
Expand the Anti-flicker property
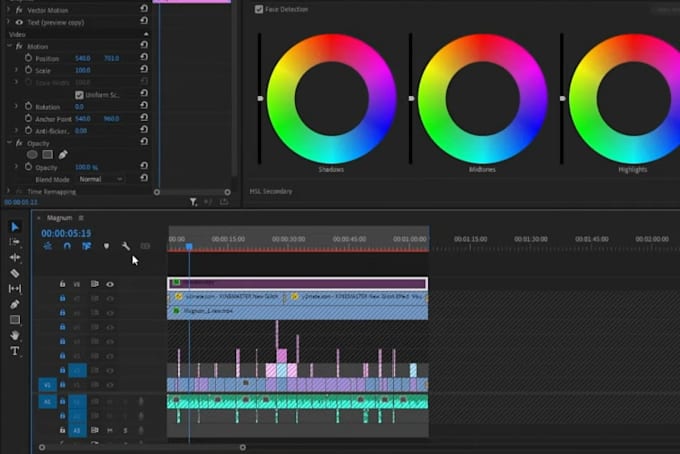click(16, 131)
